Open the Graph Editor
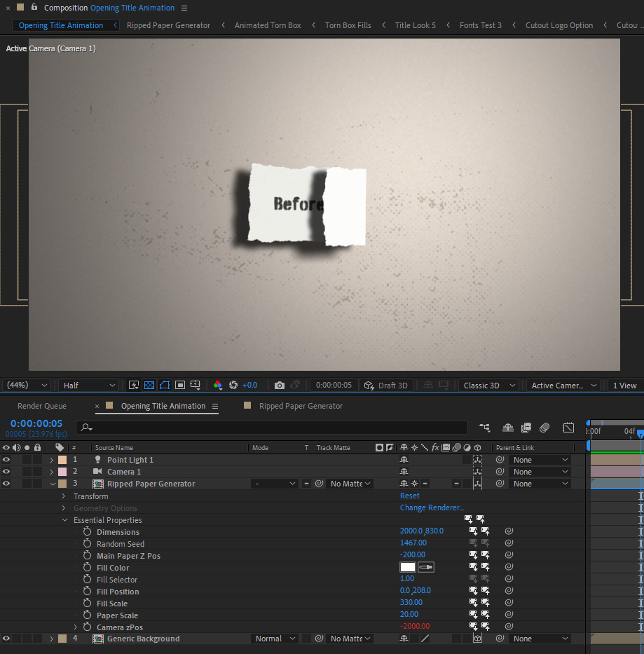 [568, 427]
